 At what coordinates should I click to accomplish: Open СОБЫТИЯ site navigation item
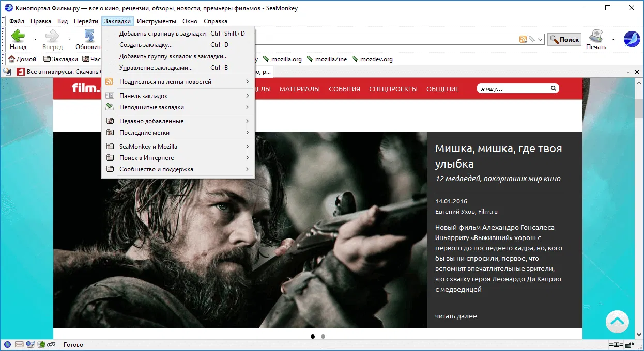point(344,89)
